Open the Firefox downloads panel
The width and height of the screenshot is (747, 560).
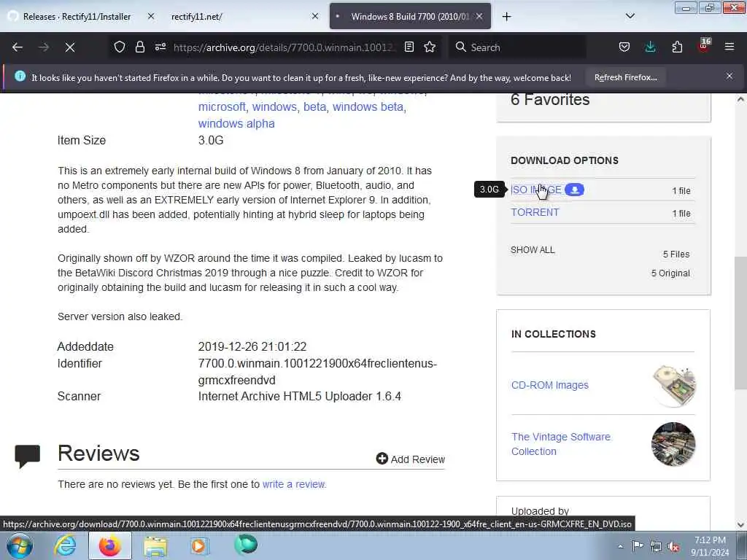coord(650,47)
